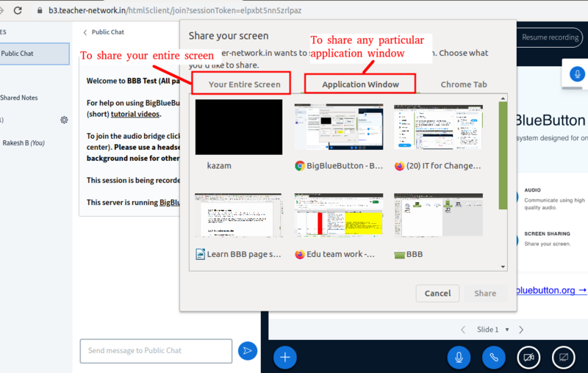Click Resume recording button
Viewport: 588px width, 373px height.
(550, 37)
